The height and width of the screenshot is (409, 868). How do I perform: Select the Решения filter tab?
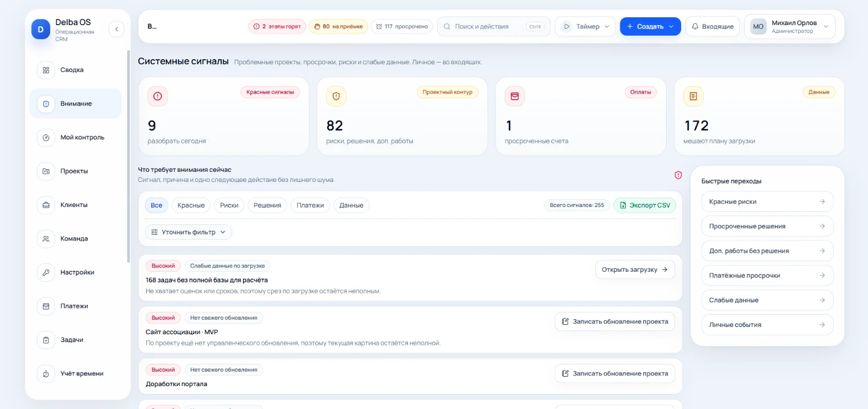(268, 205)
